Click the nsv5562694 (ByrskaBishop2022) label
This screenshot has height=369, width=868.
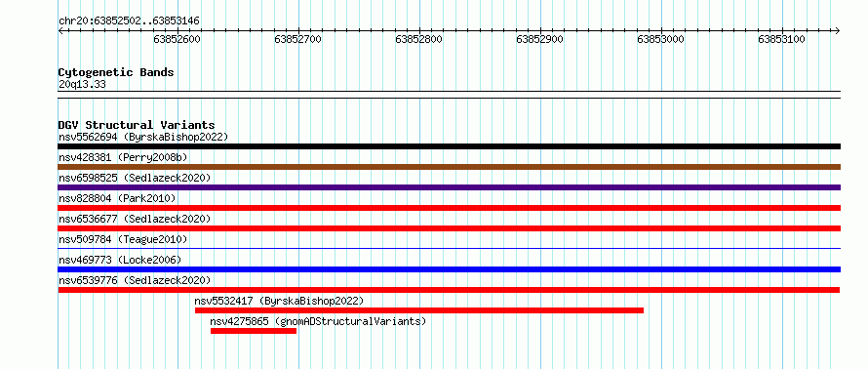[142, 137]
